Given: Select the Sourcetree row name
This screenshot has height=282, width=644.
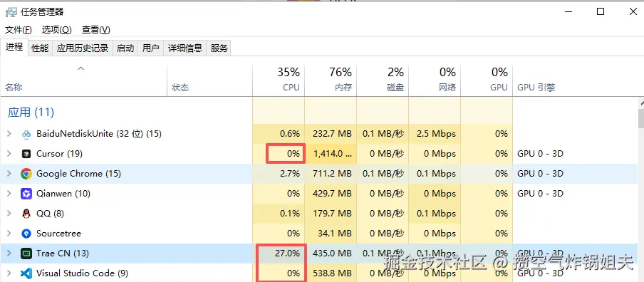Looking at the screenshot, I should pyautogui.click(x=58, y=234).
